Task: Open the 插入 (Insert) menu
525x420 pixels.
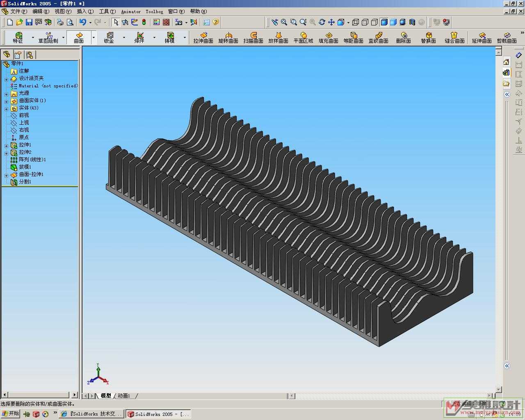Action: [85, 11]
